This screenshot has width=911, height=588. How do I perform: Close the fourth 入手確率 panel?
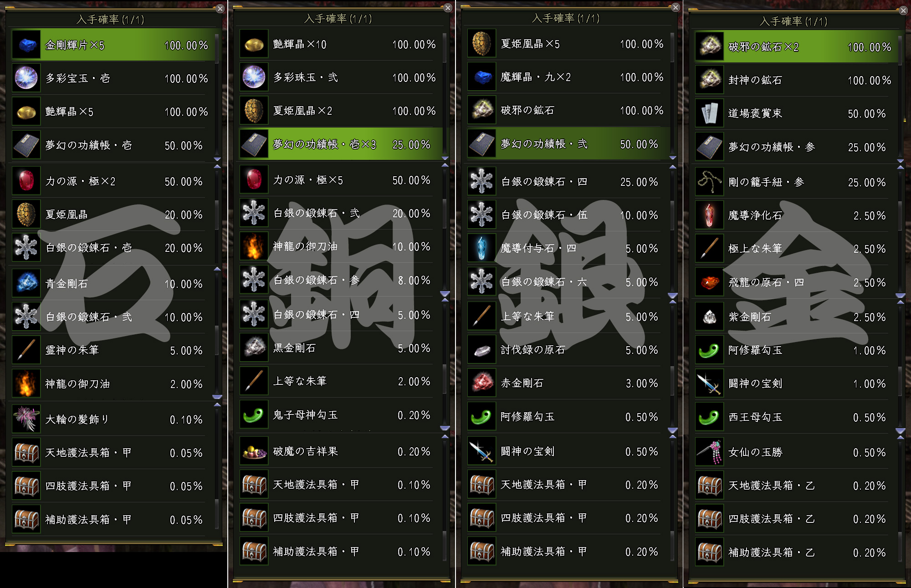pyautogui.click(x=903, y=10)
